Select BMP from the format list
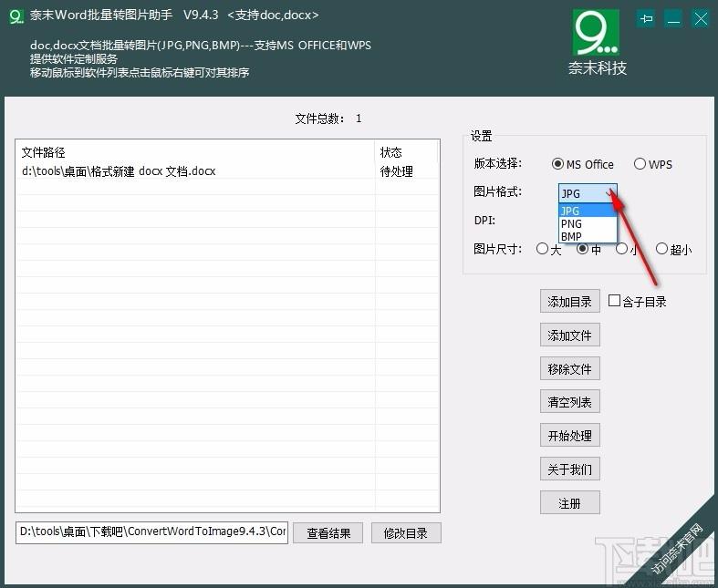Viewport: 718px width, 588px height. 588,237
